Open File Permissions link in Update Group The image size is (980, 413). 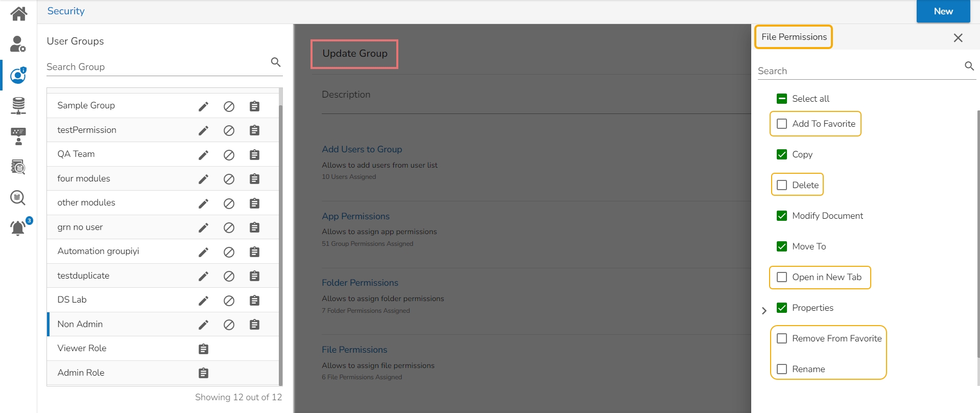354,350
